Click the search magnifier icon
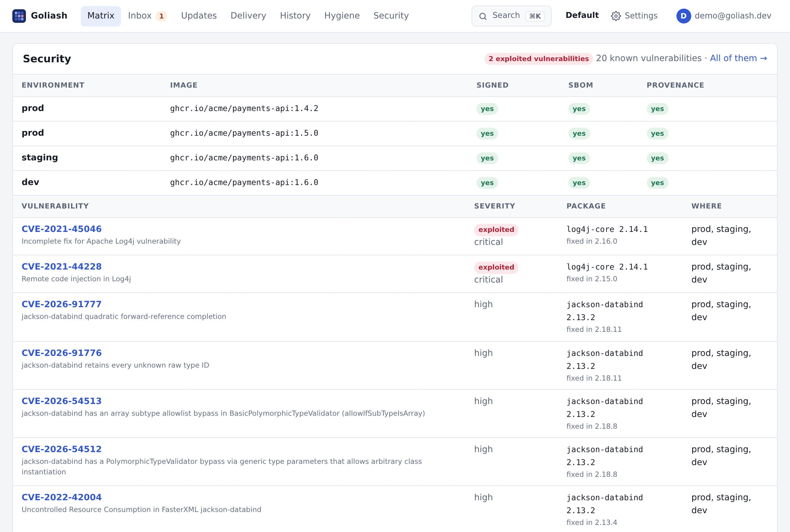The height and width of the screenshot is (532, 790). [x=483, y=16]
